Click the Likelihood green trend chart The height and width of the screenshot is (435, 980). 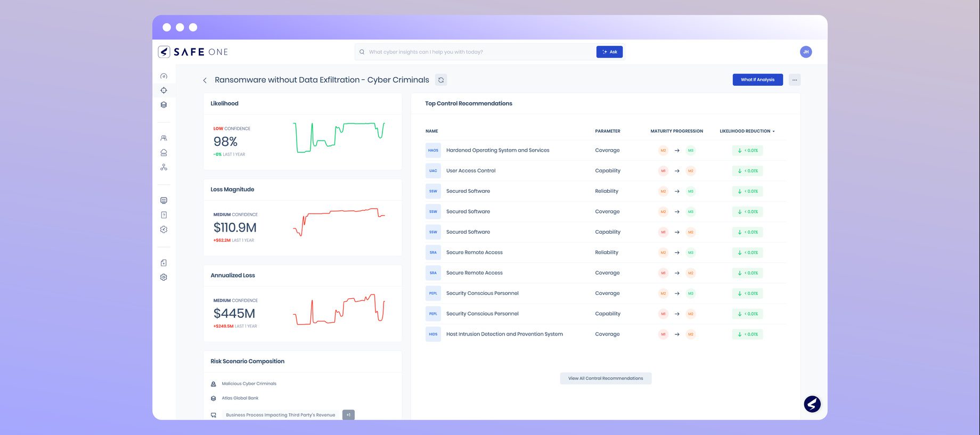click(x=339, y=137)
